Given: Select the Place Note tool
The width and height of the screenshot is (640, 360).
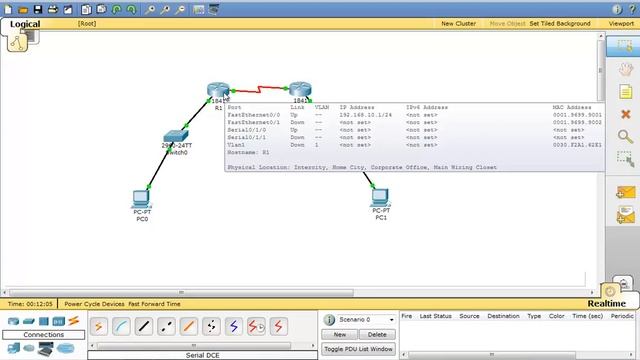Looking at the screenshot, I should [625, 92].
